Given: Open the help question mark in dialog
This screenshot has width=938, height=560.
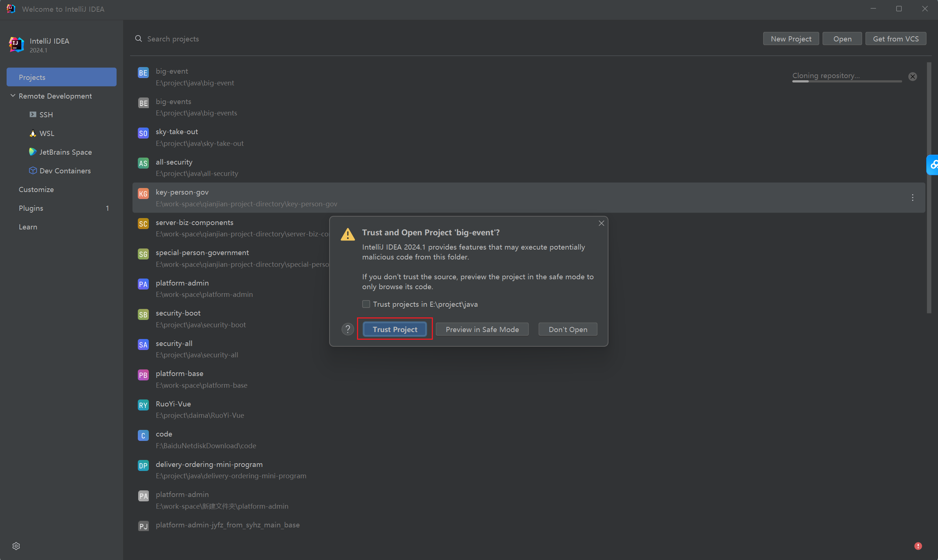Looking at the screenshot, I should coord(347,329).
